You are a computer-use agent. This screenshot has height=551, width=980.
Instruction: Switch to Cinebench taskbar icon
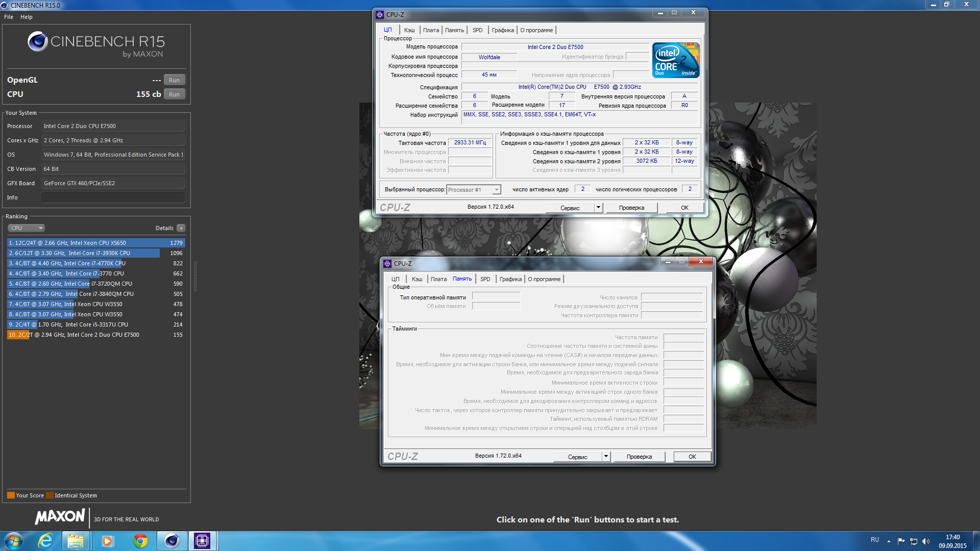(x=171, y=541)
